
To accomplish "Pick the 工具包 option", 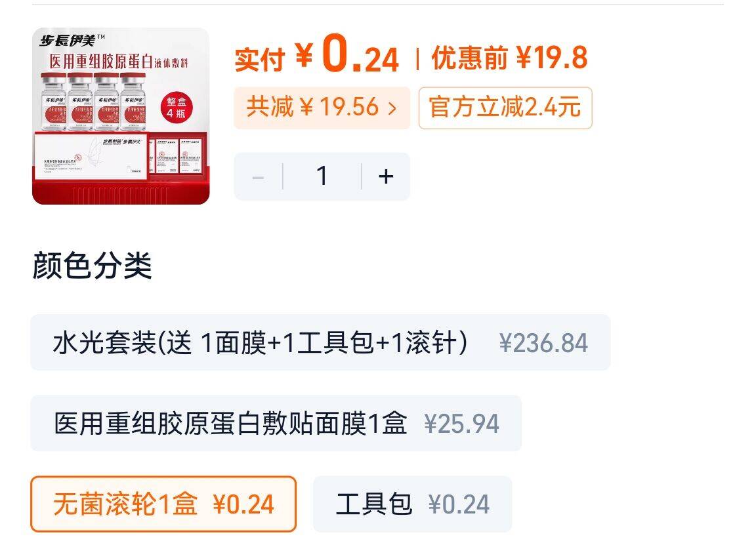I will (x=412, y=504).
